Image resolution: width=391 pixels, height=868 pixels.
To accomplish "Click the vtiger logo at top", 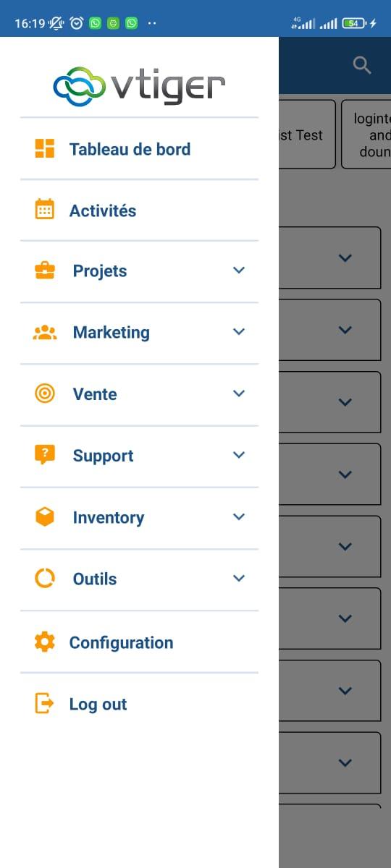I will tap(139, 85).
